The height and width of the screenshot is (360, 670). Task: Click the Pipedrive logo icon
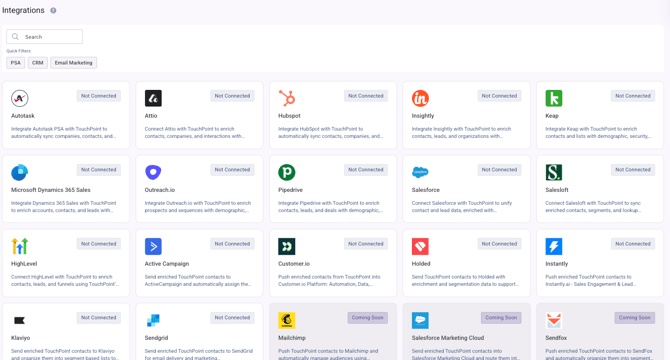(287, 172)
